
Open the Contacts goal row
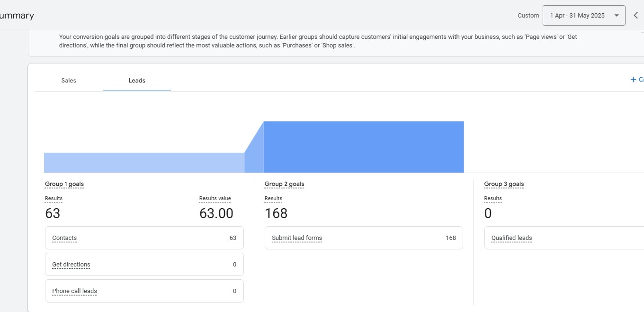144,238
